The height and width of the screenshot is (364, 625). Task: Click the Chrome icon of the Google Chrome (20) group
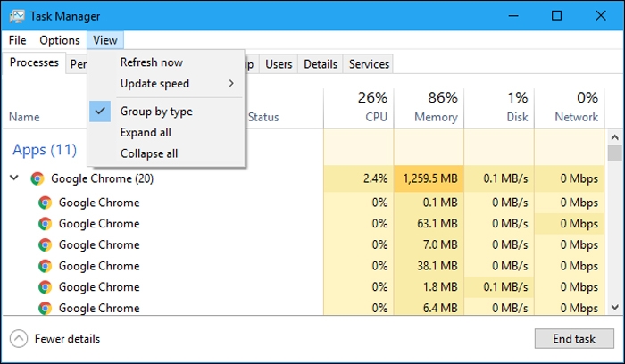click(37, 178)
